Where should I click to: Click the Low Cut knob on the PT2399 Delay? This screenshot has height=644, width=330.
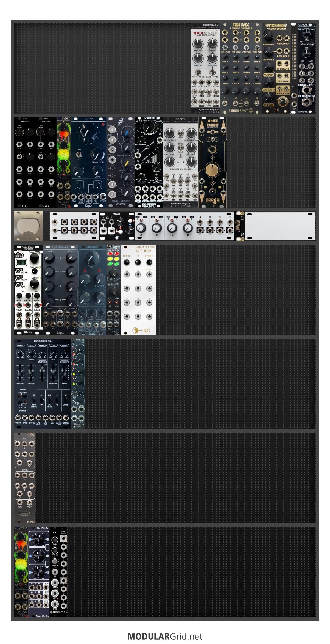tap(85, 297)
